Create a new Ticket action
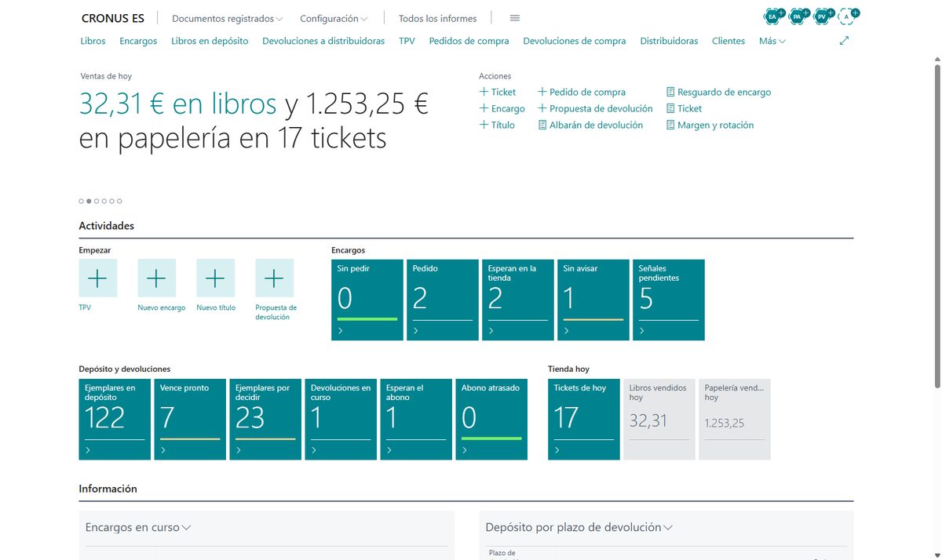942x560 pixels. pos(498,92)
